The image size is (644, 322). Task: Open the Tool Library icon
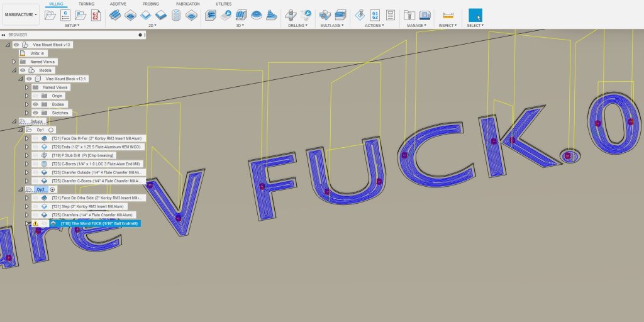409,14
